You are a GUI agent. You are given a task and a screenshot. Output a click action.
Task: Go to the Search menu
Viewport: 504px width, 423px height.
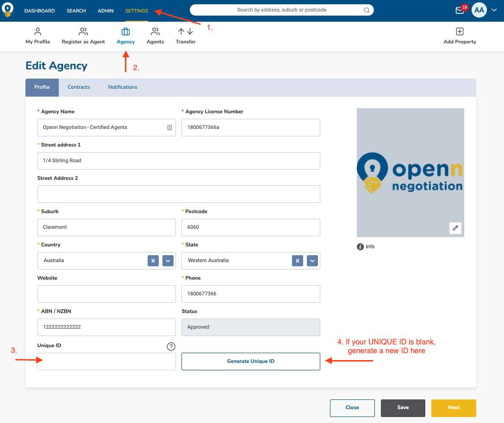point(76,11)
